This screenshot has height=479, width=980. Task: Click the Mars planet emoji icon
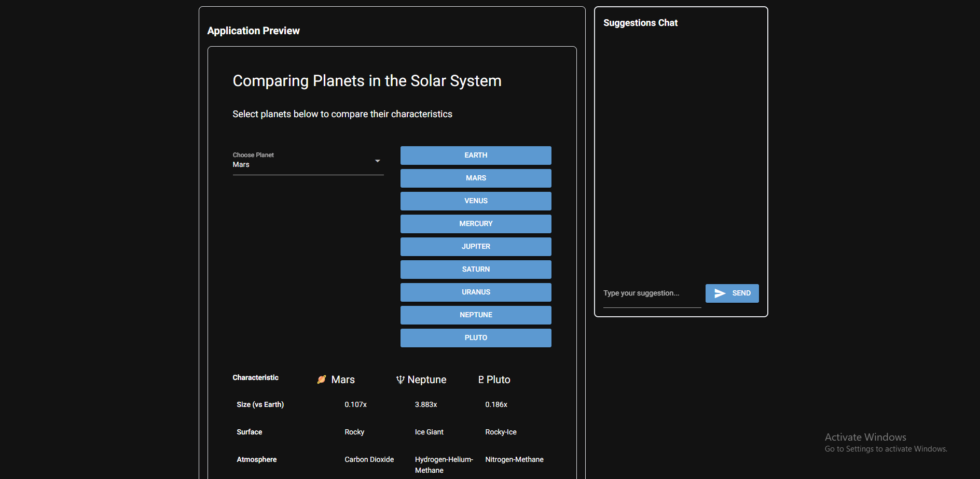(x=322, y=380)
